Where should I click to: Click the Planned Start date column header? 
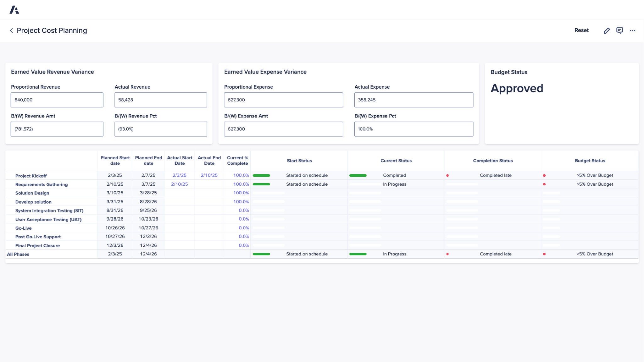click(x=115, y=160)
